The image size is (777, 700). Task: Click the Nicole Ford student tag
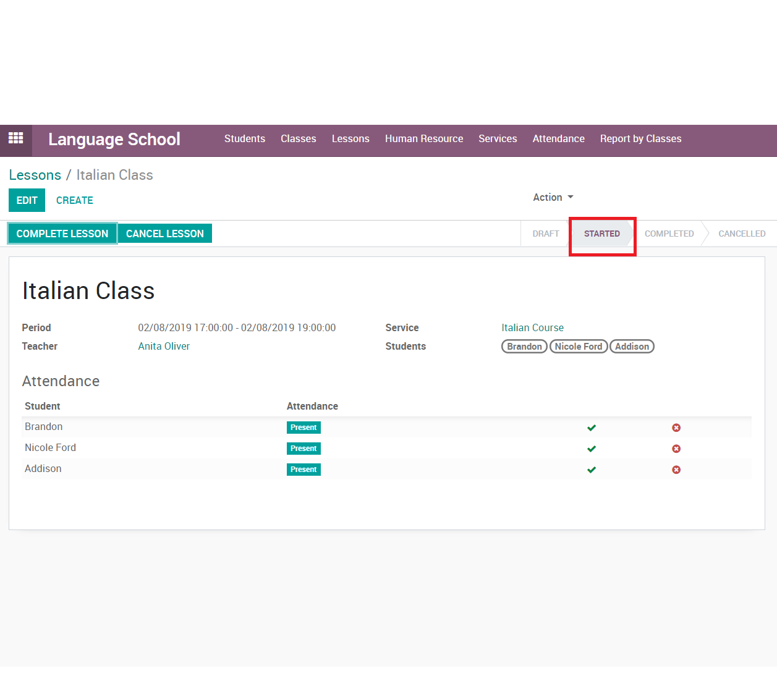click(578, 347)
